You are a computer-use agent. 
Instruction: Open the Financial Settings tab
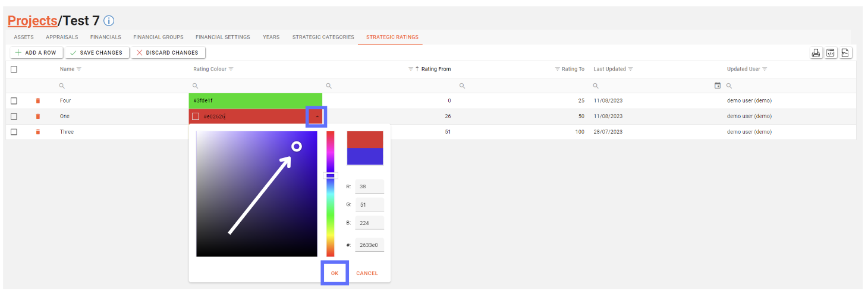pyautogui.click(x=222, y=37)
